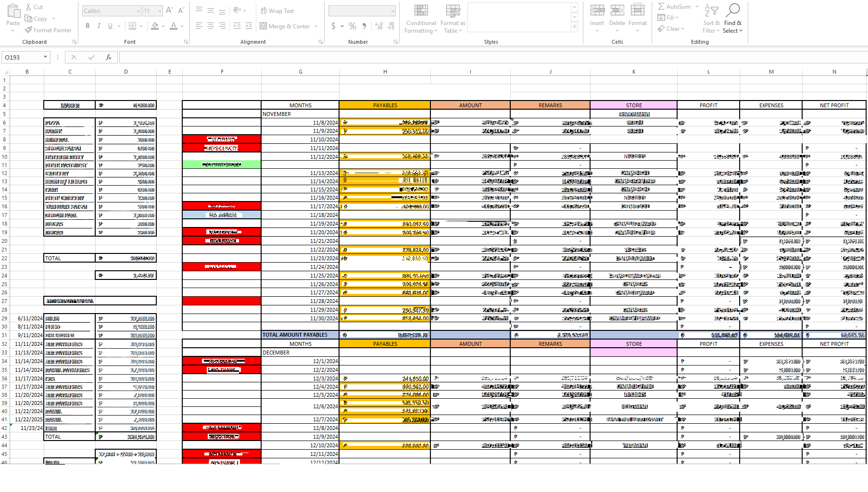Toggle Wrap Text for cells

pos(277,11)
